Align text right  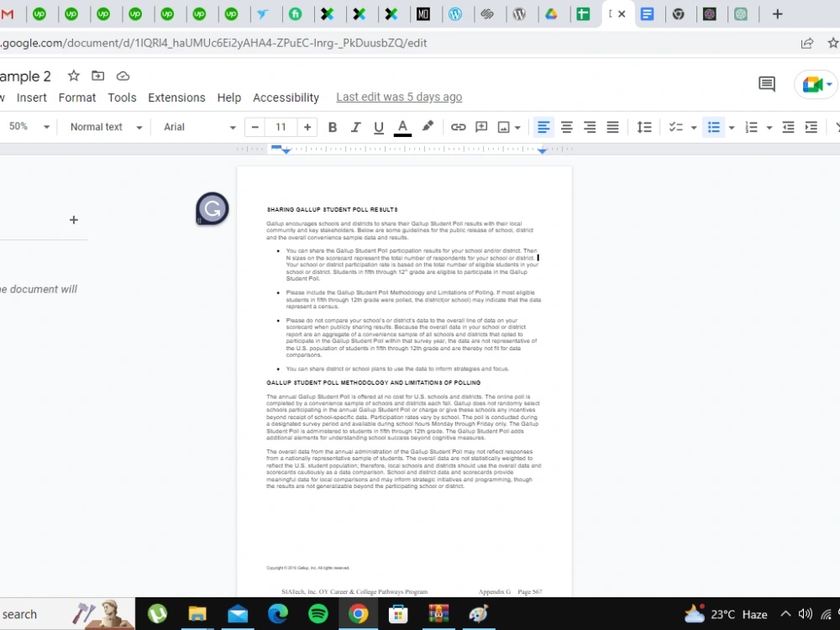click(590, 127)
